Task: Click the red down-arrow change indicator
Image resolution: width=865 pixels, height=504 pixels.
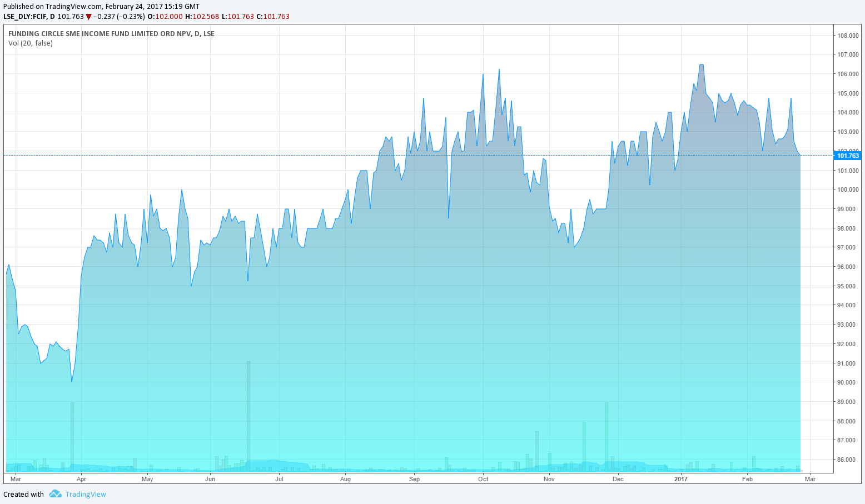Action: (x=88, y=17)
